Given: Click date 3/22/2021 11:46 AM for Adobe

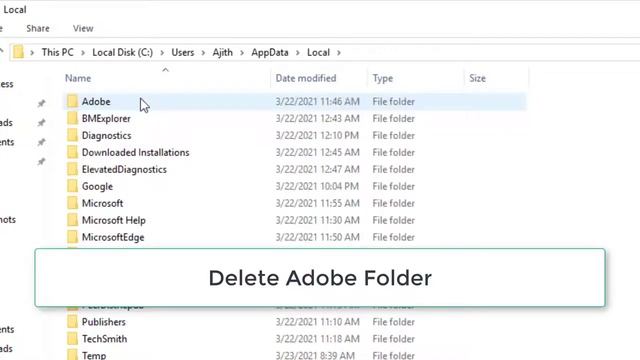Looking at the screenshot, I should pos(318,101).
